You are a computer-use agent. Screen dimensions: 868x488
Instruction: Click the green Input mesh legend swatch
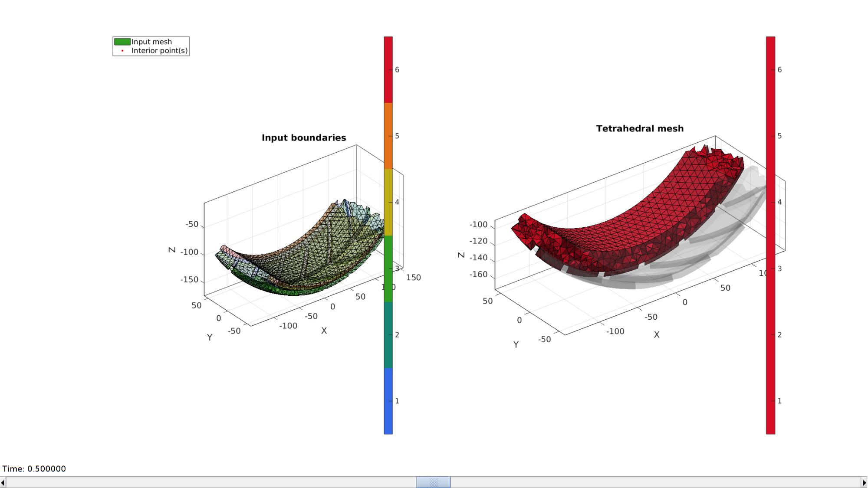pos(122,42)
